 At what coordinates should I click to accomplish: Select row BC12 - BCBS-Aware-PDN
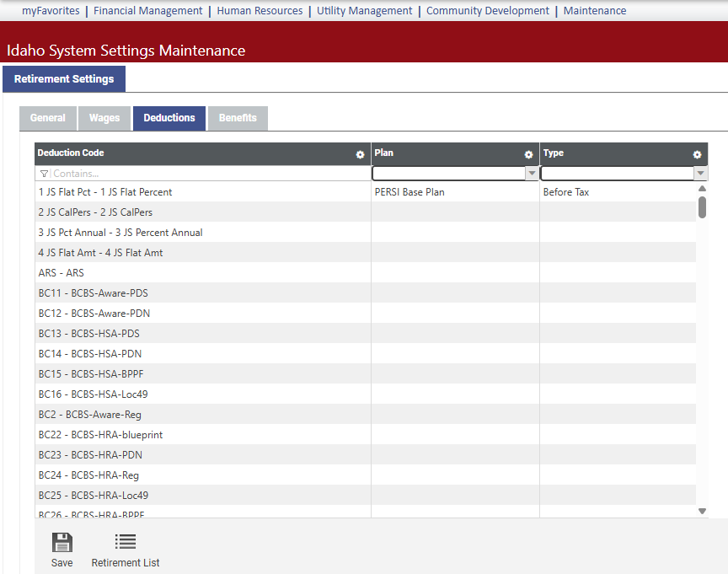365,313
